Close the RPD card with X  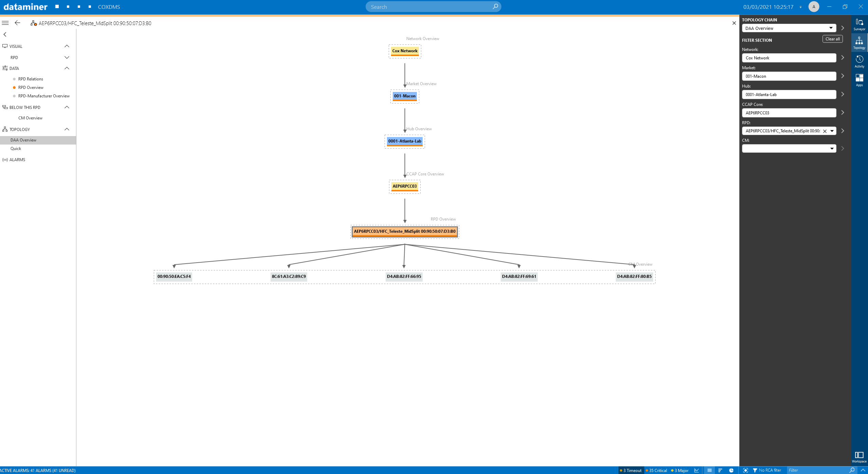[734, 23]
